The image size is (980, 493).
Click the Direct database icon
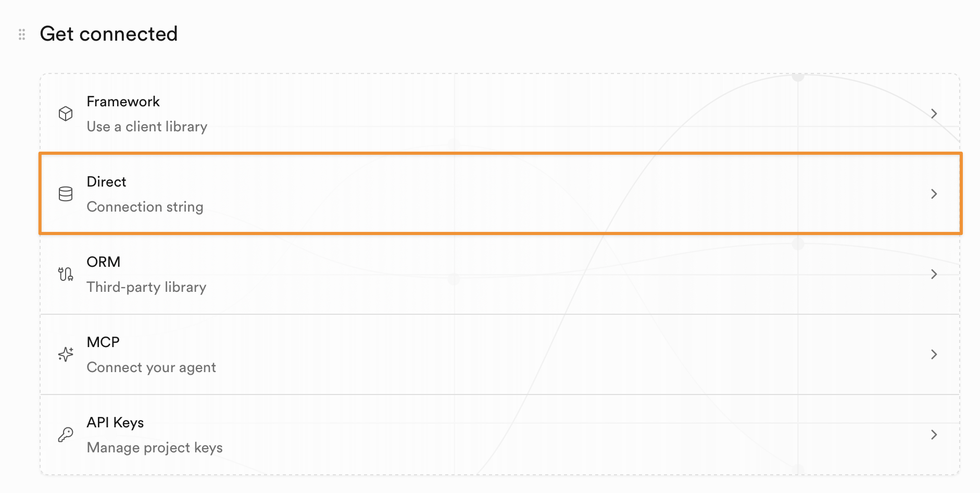(66, 194)
